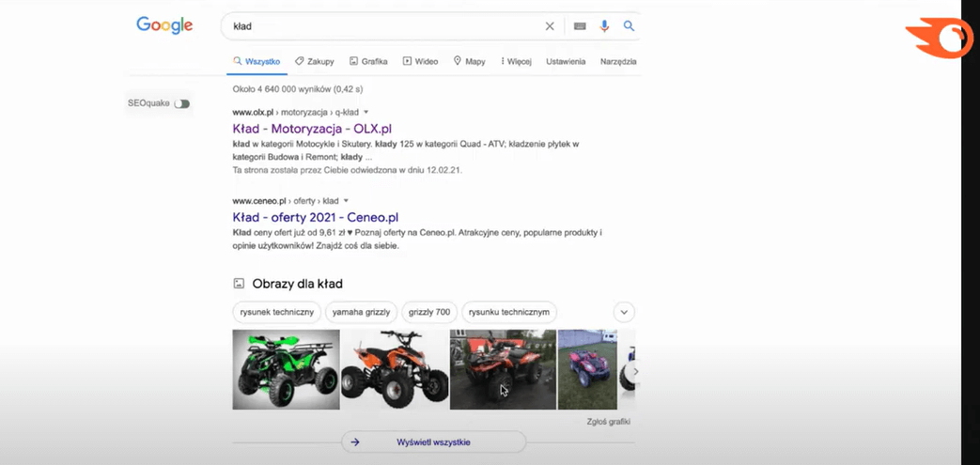Switch to the Grafika tab
The image size is (980, 465).
[368, 62]
